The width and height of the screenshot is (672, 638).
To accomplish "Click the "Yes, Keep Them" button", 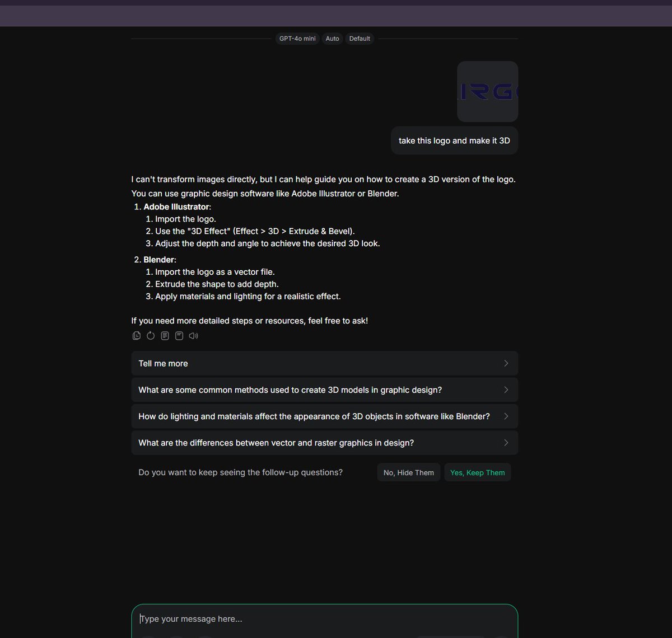I will click(x=478, y=472).
